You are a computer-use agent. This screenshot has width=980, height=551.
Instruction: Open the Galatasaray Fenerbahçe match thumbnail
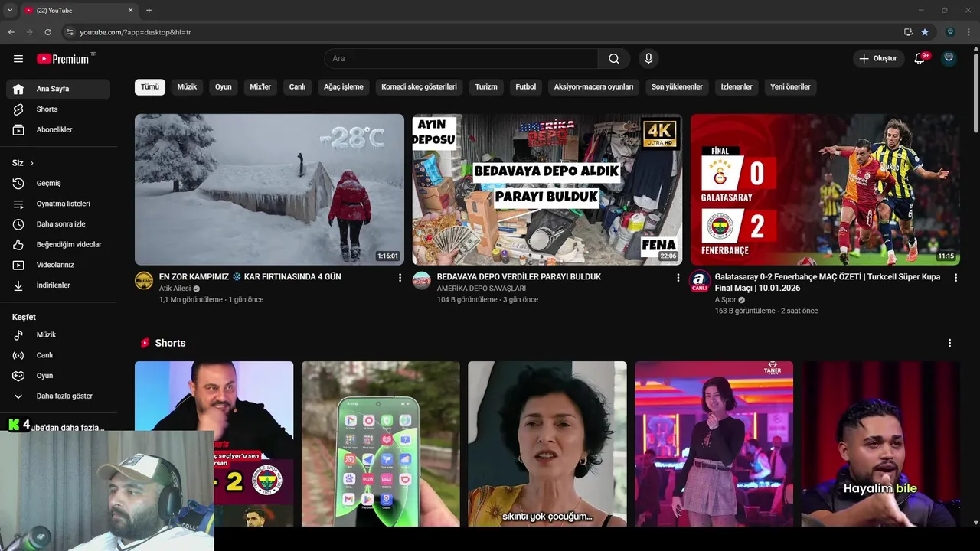825,190
